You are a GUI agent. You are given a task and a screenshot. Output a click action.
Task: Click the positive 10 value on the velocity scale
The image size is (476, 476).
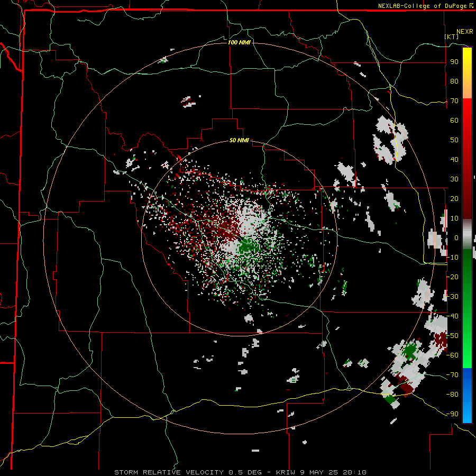tap(454, 218)
